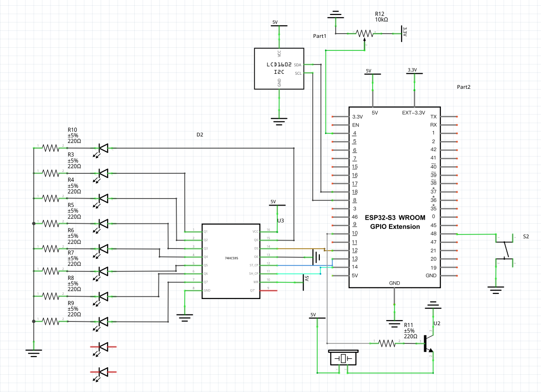Select the resistor symbol labeled R6
Viewport: 541px width, 392px height.
tap(50, 248)
